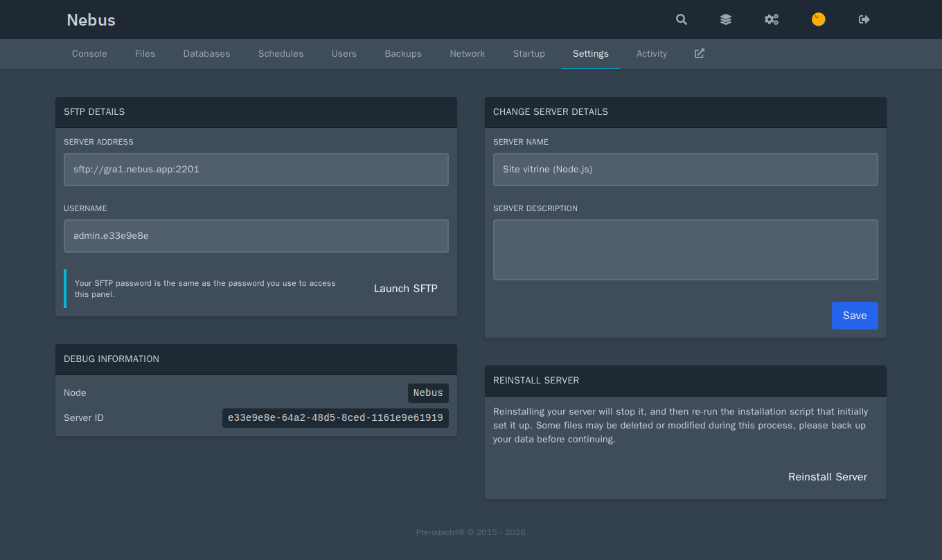The width and height of the screenshot is (942, 560).
Task: Click the Reinstall Server button
Action: tap(828, 477)
